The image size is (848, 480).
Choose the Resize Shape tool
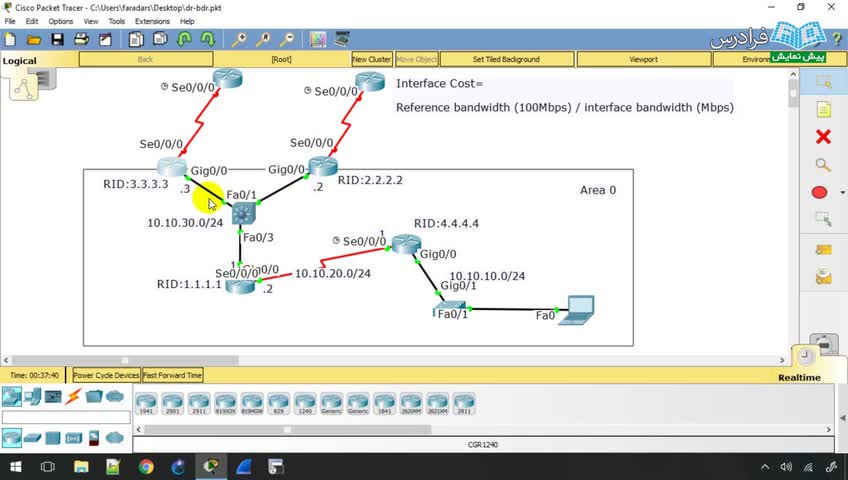[x=823, y=218]
